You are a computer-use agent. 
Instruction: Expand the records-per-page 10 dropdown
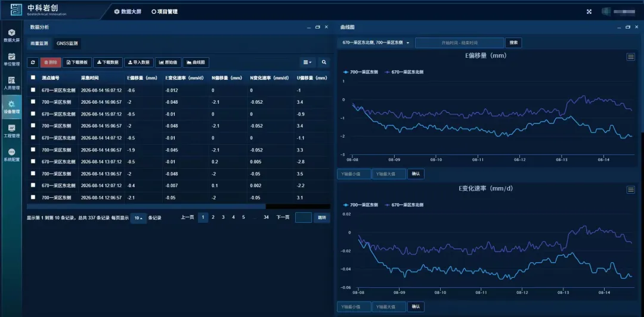[138, 218]
